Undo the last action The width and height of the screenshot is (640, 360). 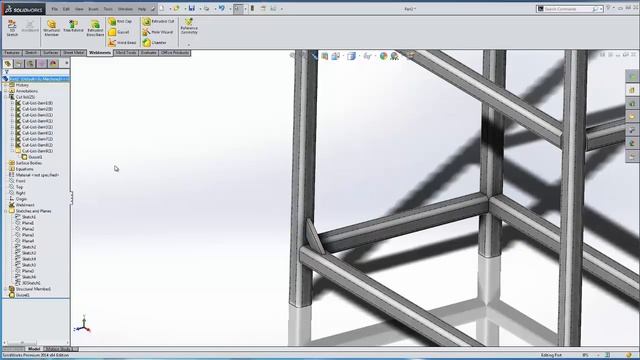coord(222,8)
